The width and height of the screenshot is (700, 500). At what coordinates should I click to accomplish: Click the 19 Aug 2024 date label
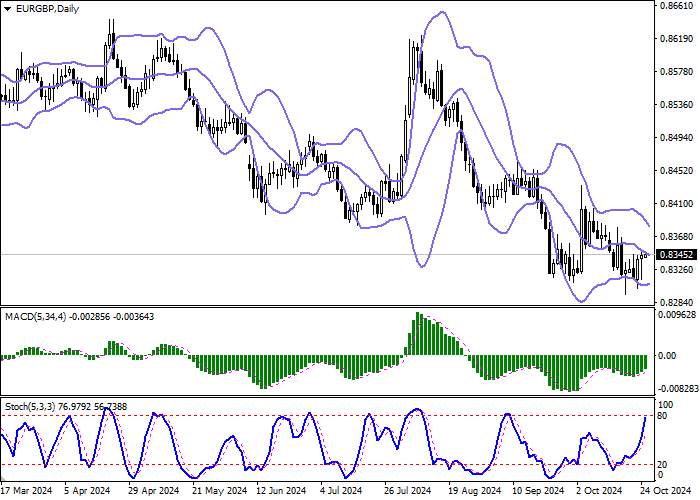475,491
